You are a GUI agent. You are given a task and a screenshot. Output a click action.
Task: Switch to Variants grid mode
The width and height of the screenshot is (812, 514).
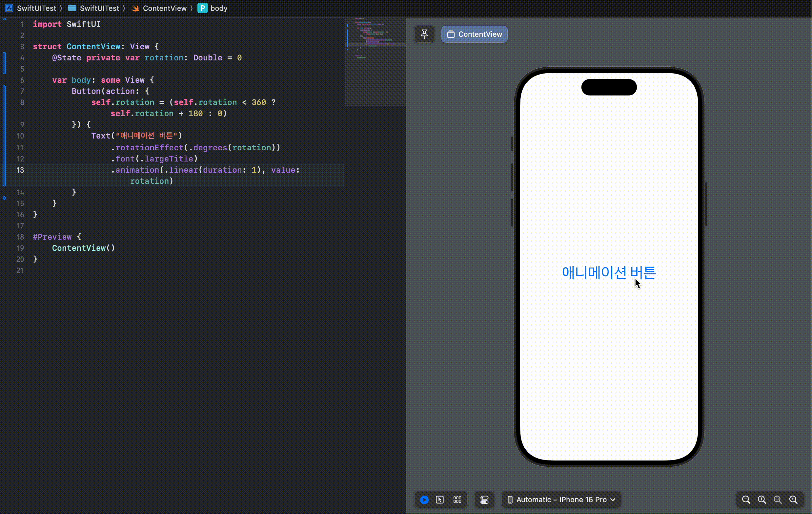pos(457,500)
